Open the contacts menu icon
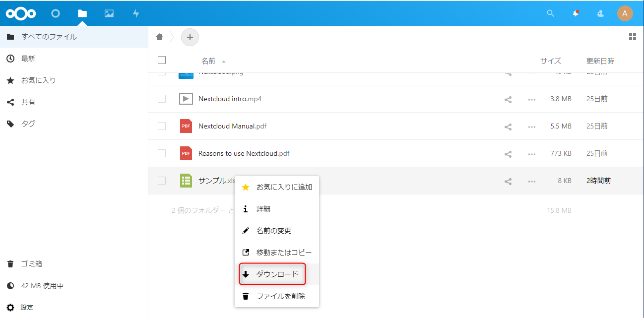644x318 pixels. pyautogui.click(x=600, y=13)
